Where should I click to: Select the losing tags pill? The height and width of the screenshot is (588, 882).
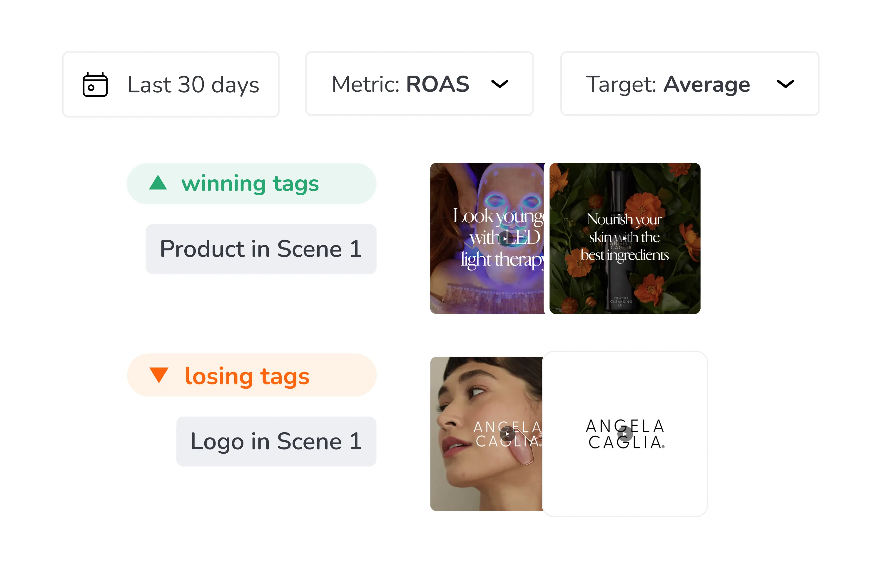(x=251, y=375)
